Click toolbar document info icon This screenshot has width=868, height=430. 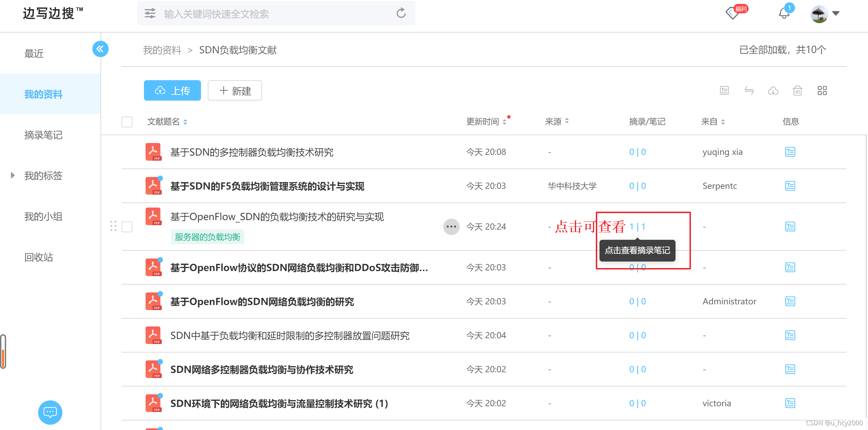click(724, 90)
